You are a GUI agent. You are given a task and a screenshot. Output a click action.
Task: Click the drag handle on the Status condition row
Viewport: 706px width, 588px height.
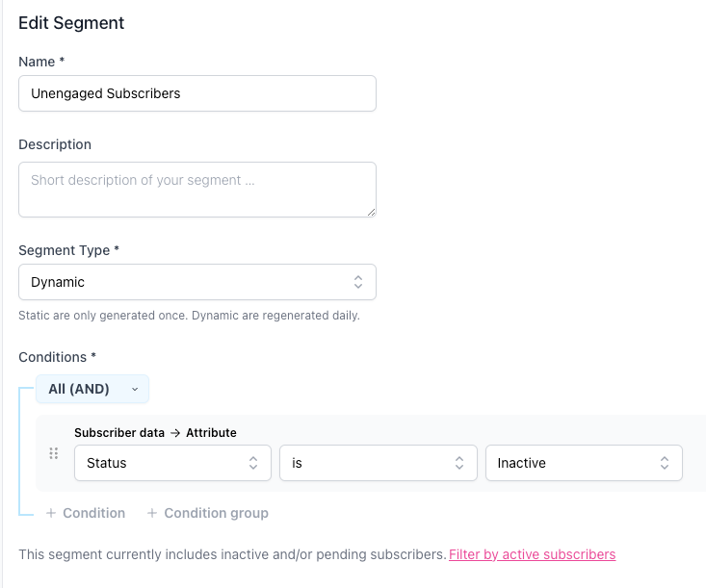(54, 453)
